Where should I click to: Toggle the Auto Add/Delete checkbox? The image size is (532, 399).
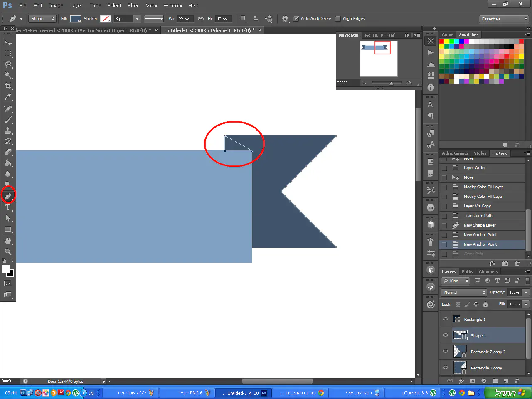(296, 19)
